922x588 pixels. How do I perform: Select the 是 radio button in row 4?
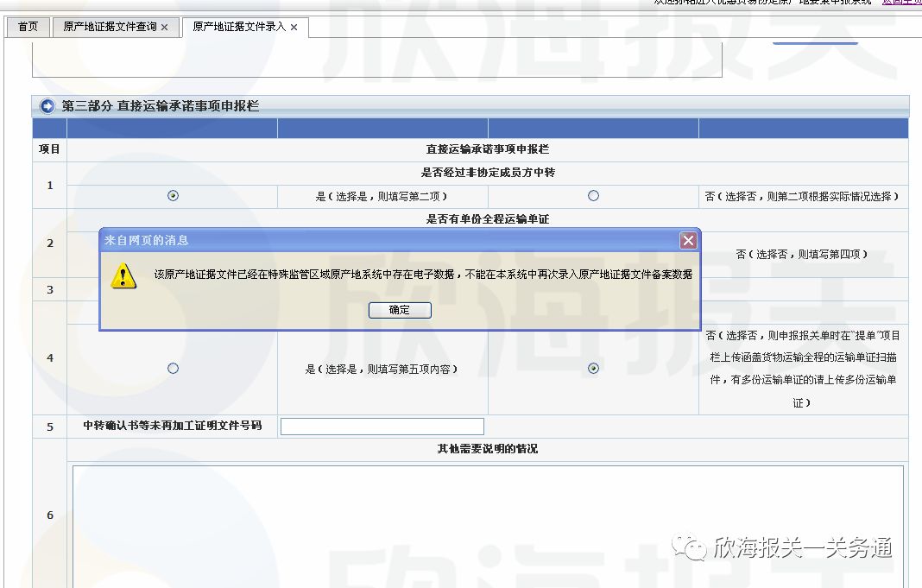[173, 369]
